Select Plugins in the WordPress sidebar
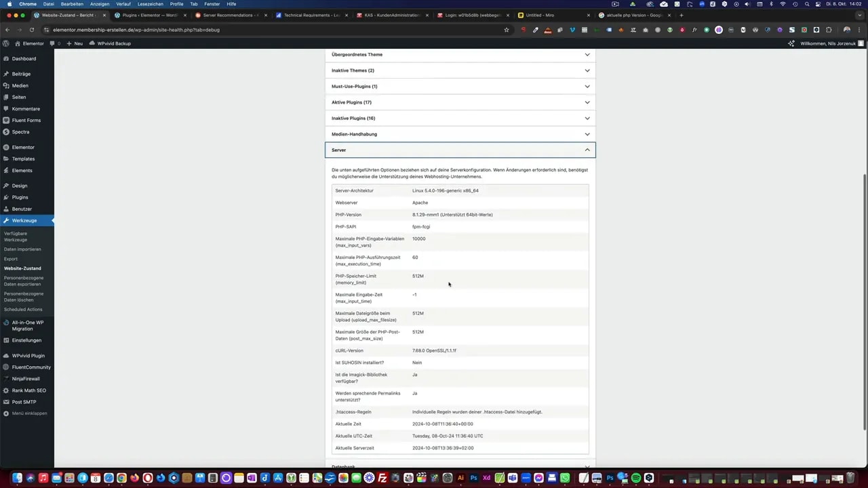 pos(20,197)
